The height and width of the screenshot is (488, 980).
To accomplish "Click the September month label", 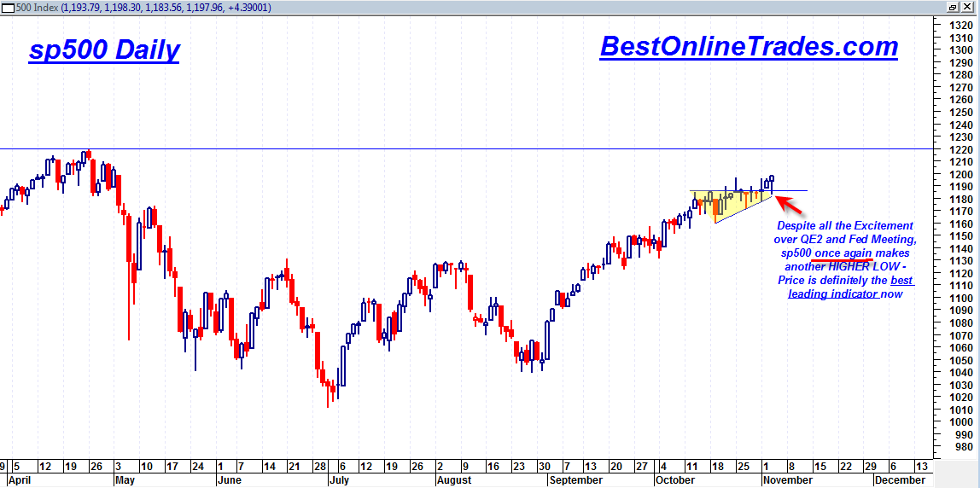I will point(575,479).
